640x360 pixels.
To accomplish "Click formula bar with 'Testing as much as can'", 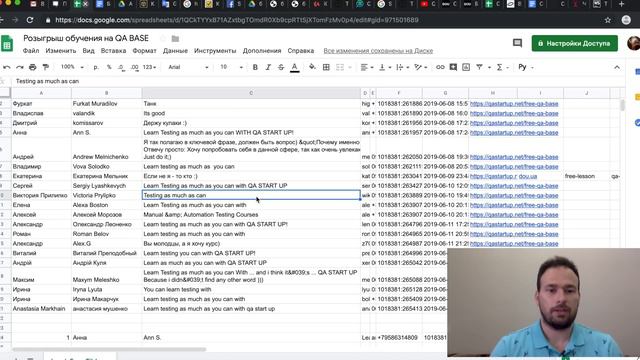I will [318, 81].
